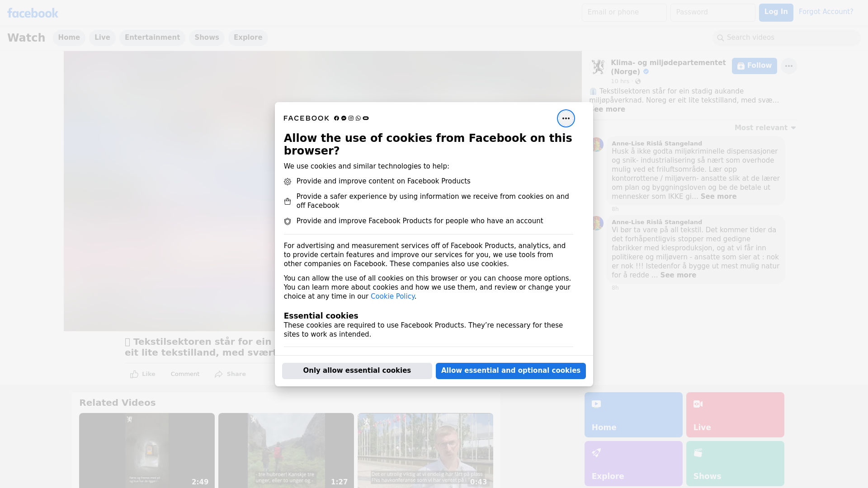Screen dimensions: 868x488
Task: Click the Facebook logo in the header
Action: pyautogui.click(x=33, y=13)
